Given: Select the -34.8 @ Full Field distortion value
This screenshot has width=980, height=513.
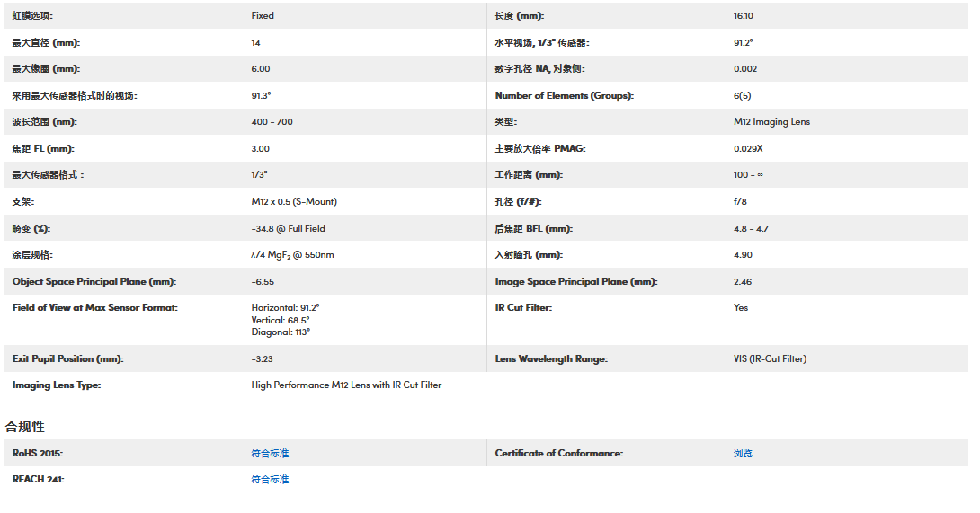Looking at the screenshot, I should click(288, 229).
